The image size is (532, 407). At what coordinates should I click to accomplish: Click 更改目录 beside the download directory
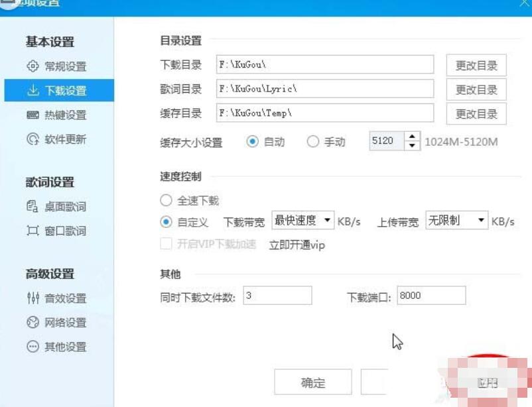tap(476, 64)
